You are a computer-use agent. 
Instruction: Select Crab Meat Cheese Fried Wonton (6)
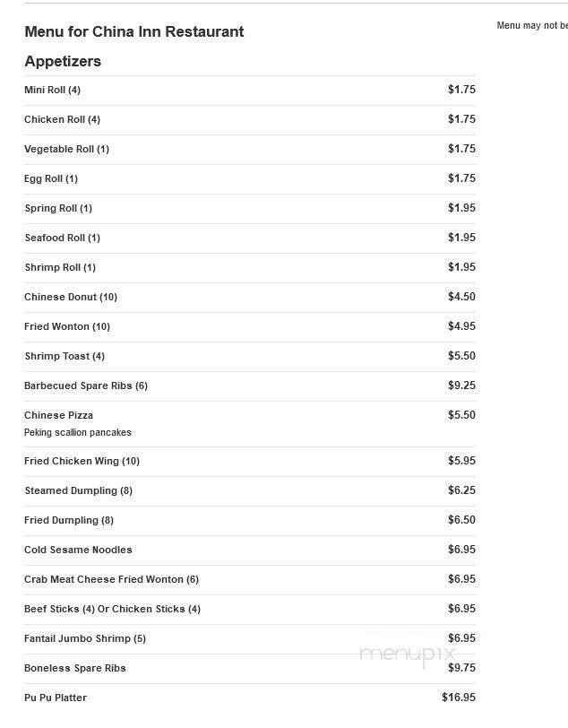tap(111, 579)
